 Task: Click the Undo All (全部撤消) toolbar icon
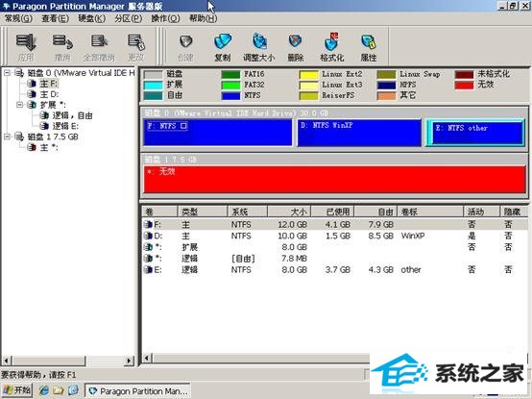tap(99, 47)
